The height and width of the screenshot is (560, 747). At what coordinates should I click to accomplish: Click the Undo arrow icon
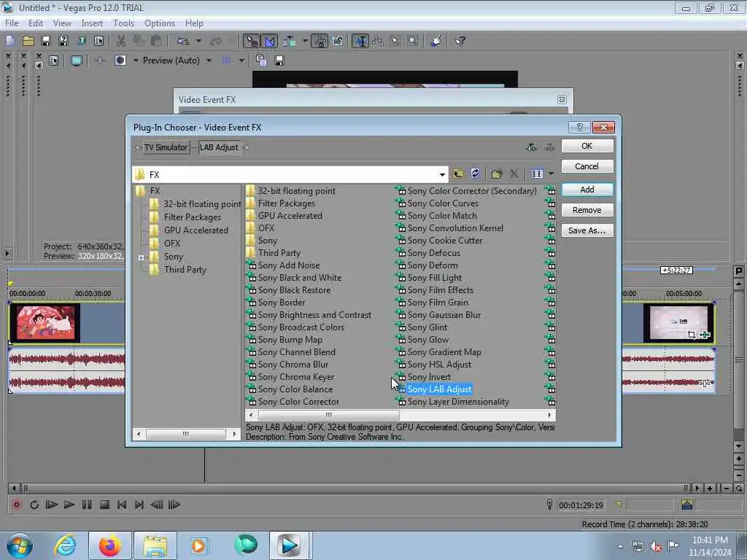click(183, 41)
